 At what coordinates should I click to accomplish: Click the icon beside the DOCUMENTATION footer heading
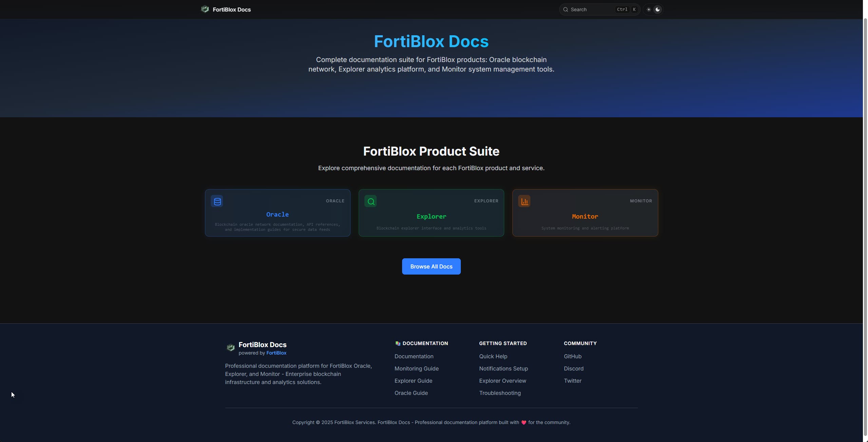click(x=398, y=343)
